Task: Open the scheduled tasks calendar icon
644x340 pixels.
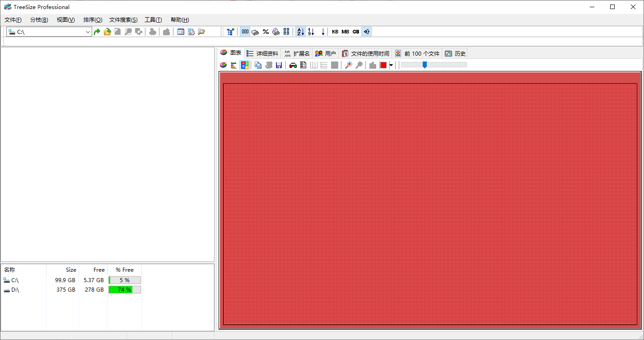Action: point(181,32)
